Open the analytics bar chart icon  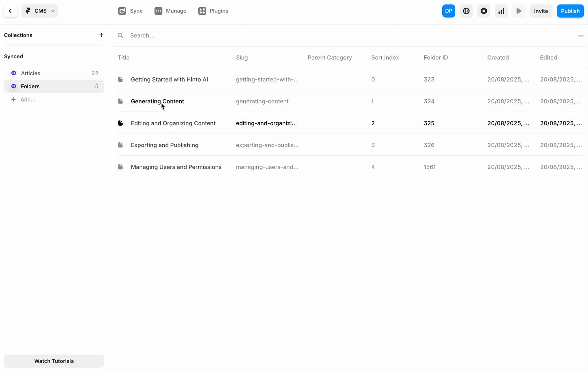[x=501, y=11]
